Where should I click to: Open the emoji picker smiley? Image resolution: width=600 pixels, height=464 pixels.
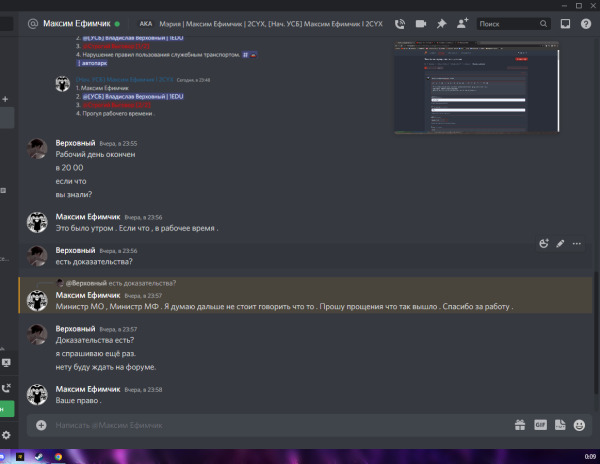pyautogui.click(x=579, y=425)
